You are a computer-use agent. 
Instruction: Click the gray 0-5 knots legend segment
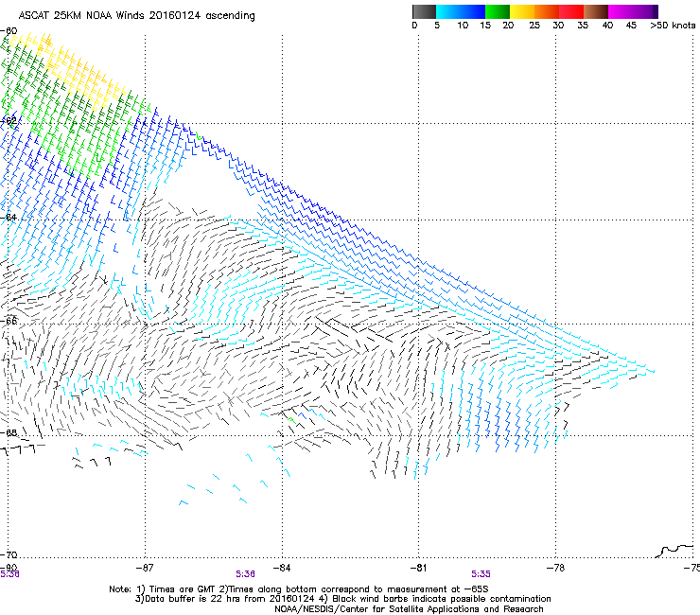[424, 11]
